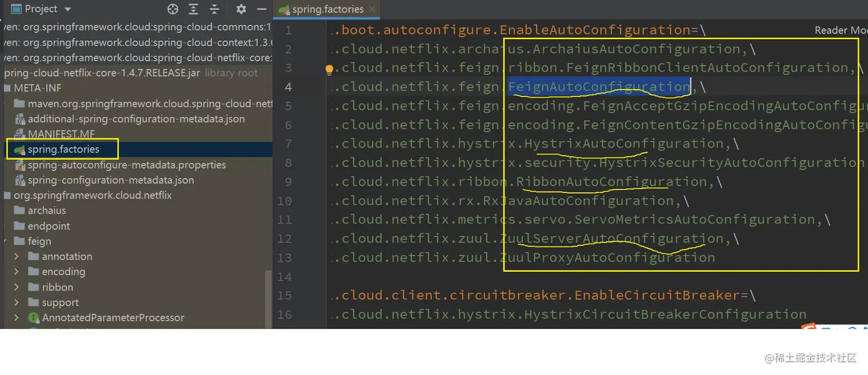Select the Locate Opened File crosshair icon
868x375 pixels.
pyautogui.click(x=172, y=9)
